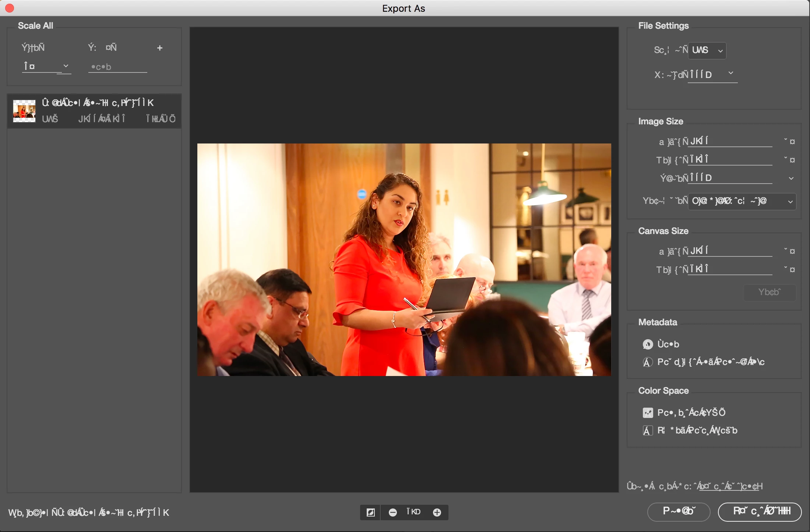Select the first Metadata radio option

(x=648, y=344)
